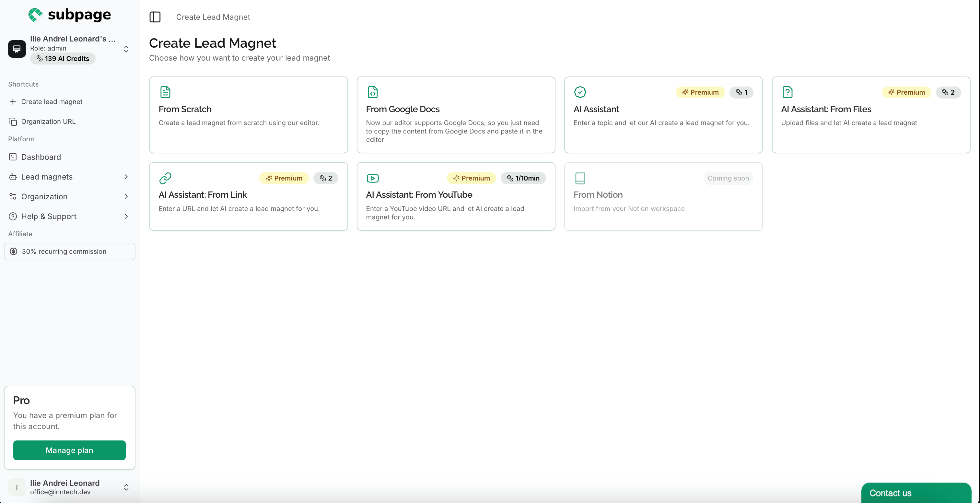
Task: Click the Lead magnets icon
Action: pyautogui.click(x=13, y=177)
